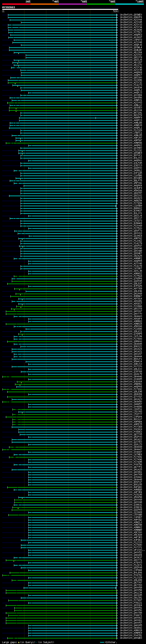Select the UniRef100_P92919 label
The image size is (146, 644).
pos(131,429)
